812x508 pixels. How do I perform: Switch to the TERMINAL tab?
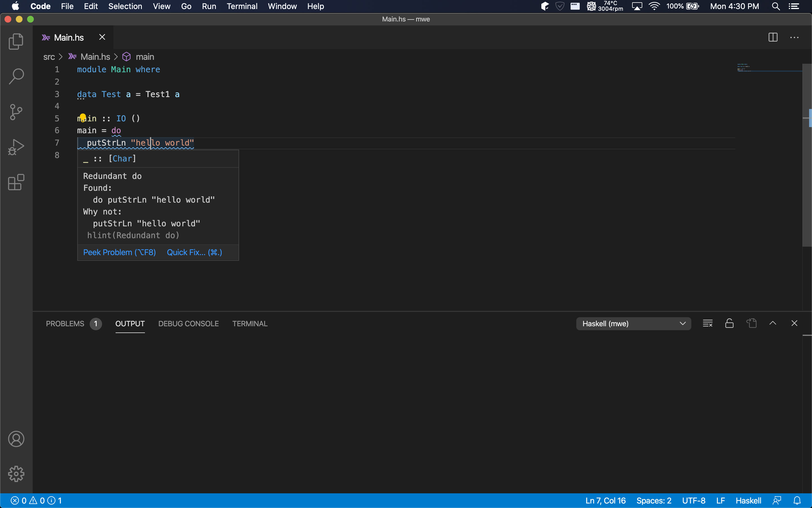click(250, 323)
